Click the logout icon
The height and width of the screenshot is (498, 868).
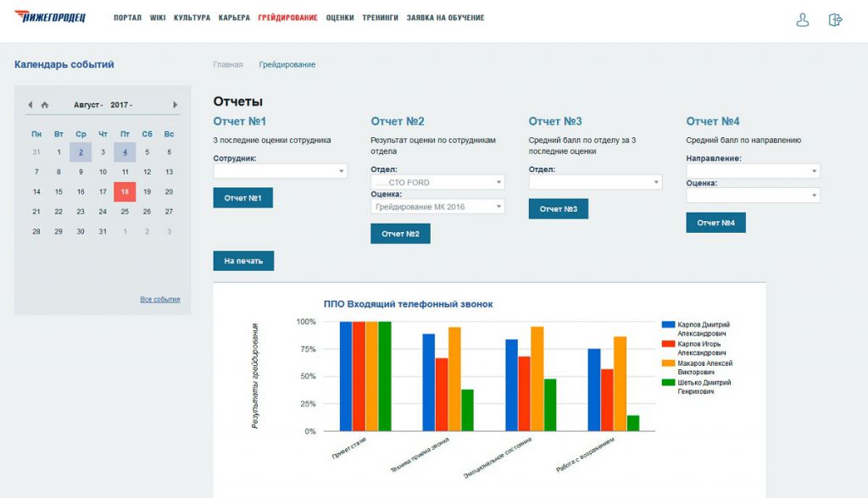click(835, 20)
